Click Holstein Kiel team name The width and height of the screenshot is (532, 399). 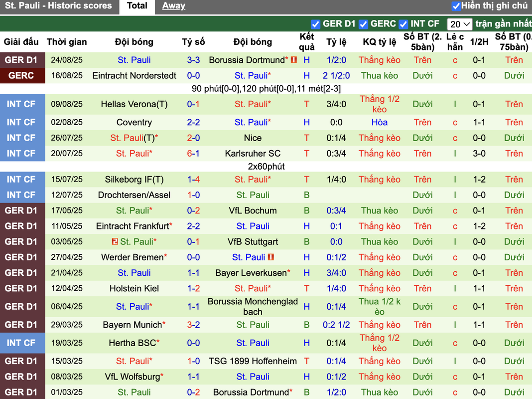[x=134, y=289]
